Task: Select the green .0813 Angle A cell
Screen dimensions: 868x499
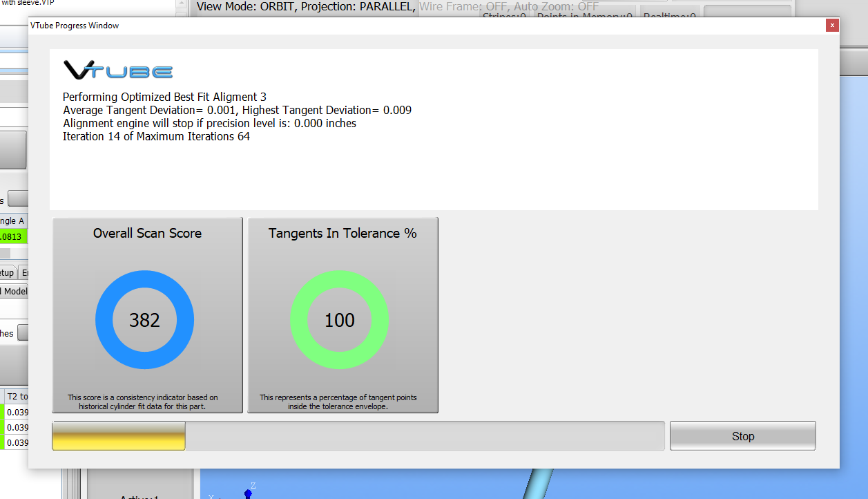Action: click(12, 237)
